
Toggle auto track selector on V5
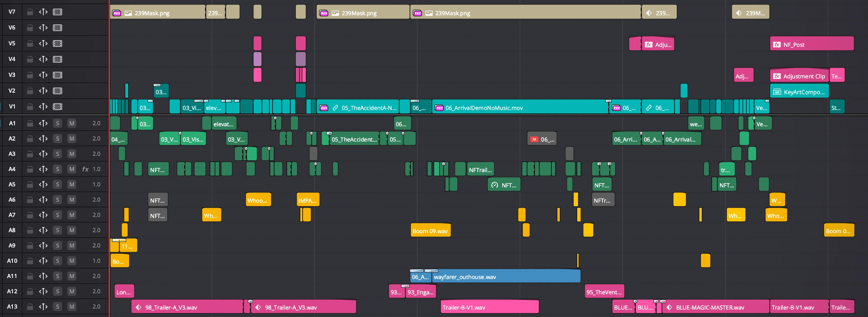coord(43,44)
